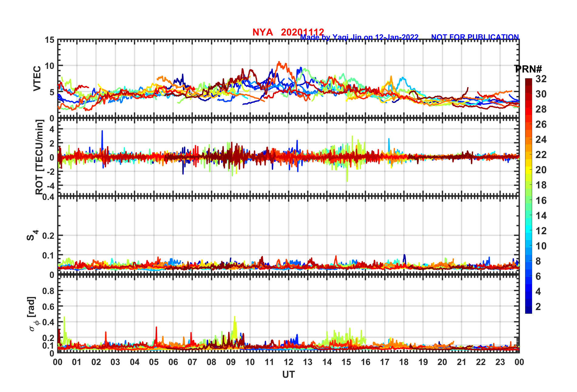Click the VTEC y-axis tick label "15"
577x392 pixels.
point(49,40)
